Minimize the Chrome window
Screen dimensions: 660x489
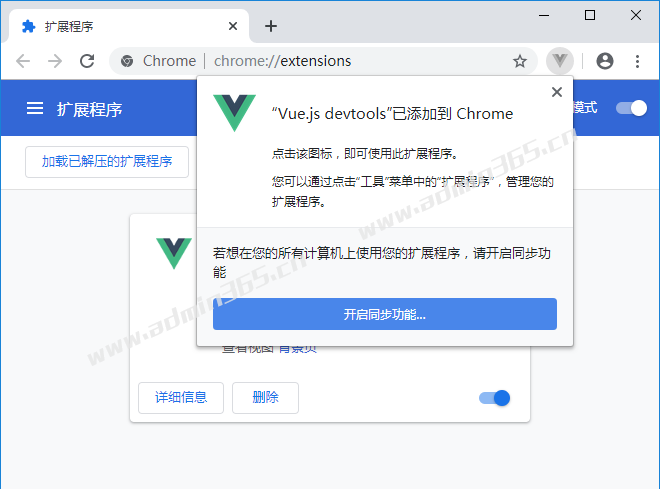click(x=544, y=16)
